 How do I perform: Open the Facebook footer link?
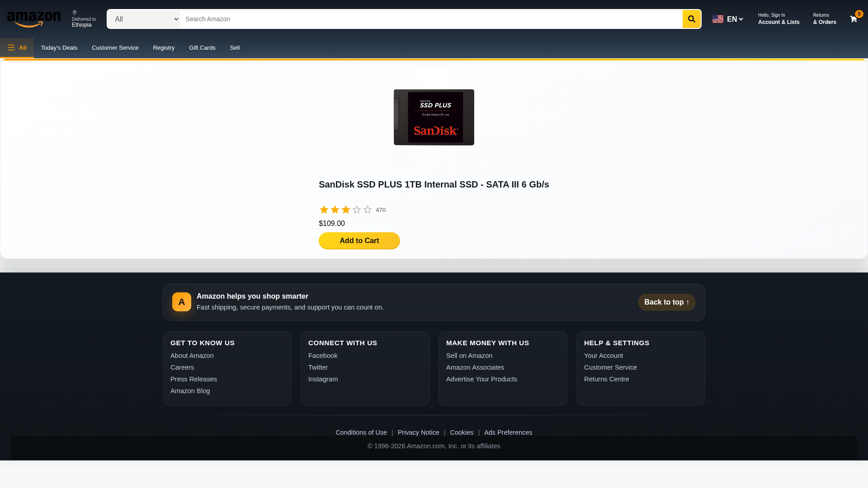(323, 356)
